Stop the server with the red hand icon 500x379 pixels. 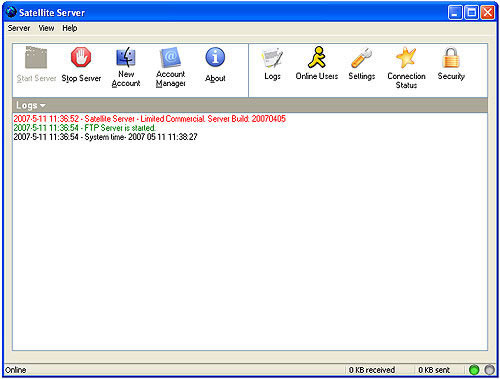[81, 57]
